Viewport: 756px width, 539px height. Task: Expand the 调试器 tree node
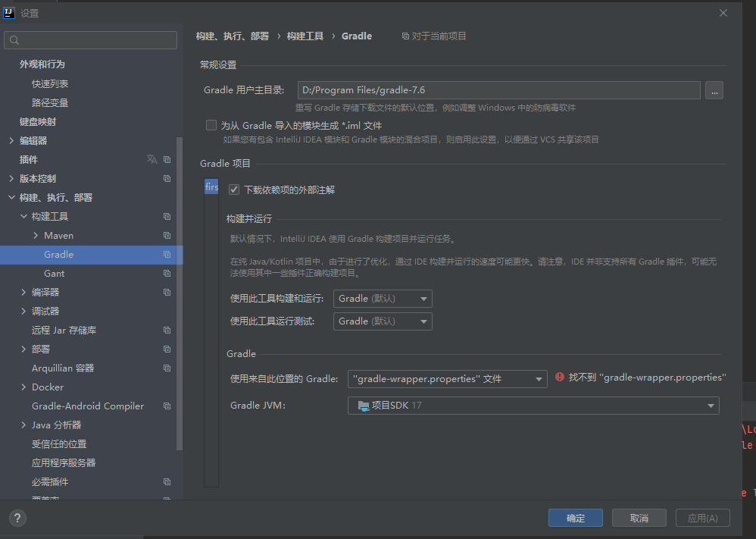pos(23,312)
